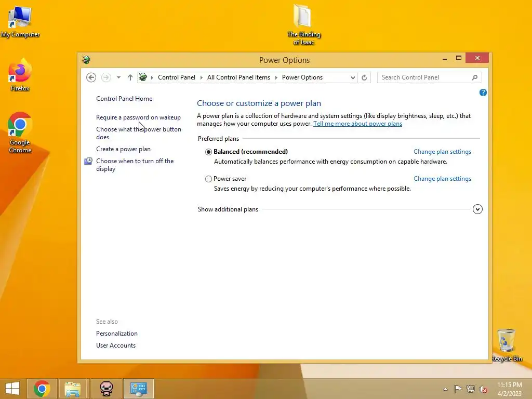
Task: Open the taskbar clock and date
Action: point(509,389)
